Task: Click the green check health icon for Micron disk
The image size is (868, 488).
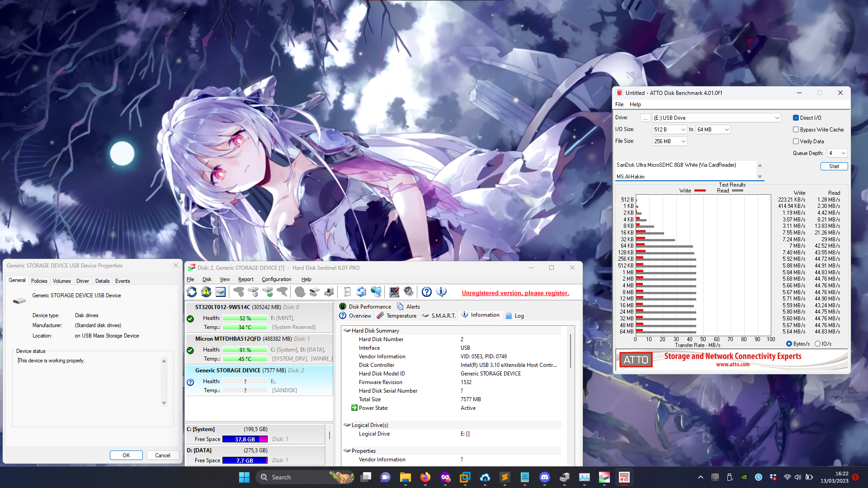Action: tap(190, 351)
